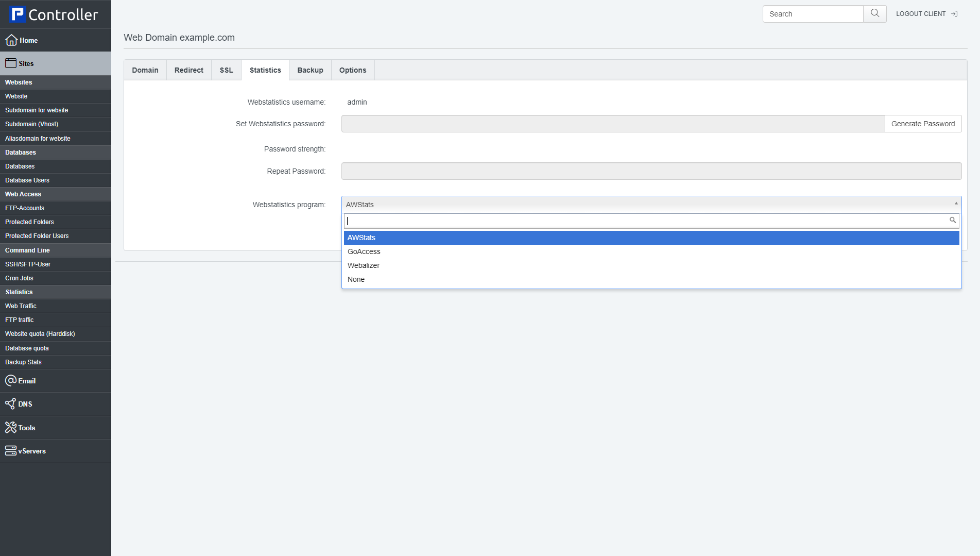Switch to the SSL tab
This screenshot has height=556, width=980.
[226, 70]
